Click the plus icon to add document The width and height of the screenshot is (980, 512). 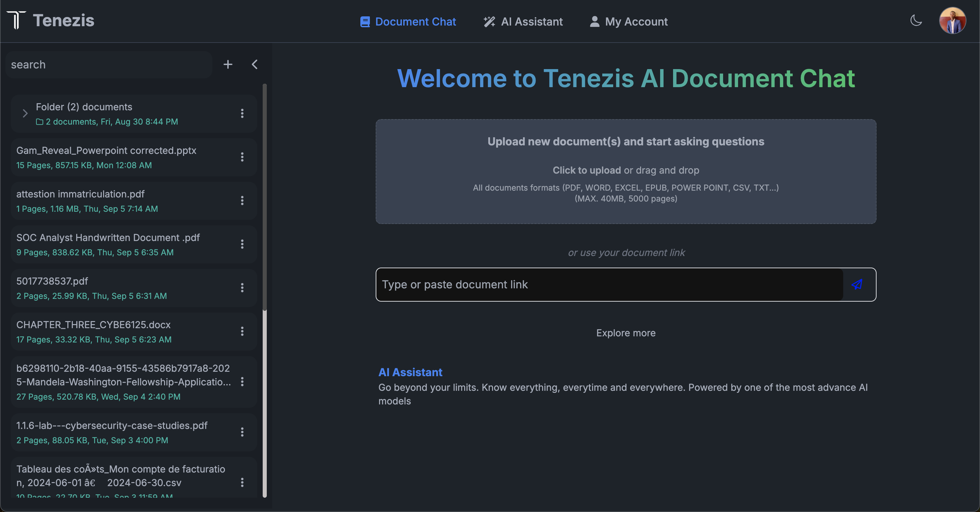228,64
